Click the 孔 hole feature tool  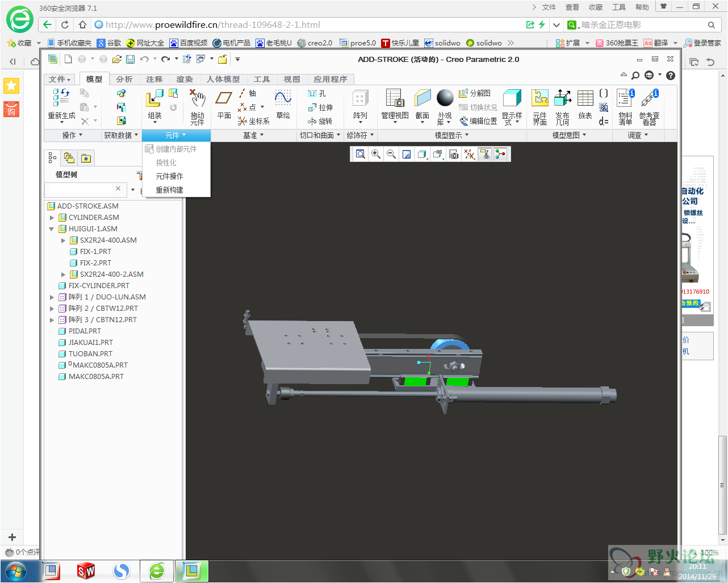(x=317, y=93)
